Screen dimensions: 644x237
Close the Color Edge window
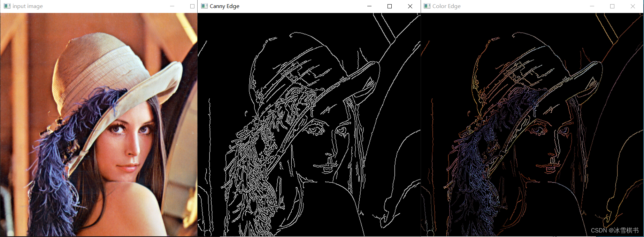pos(633,6)
